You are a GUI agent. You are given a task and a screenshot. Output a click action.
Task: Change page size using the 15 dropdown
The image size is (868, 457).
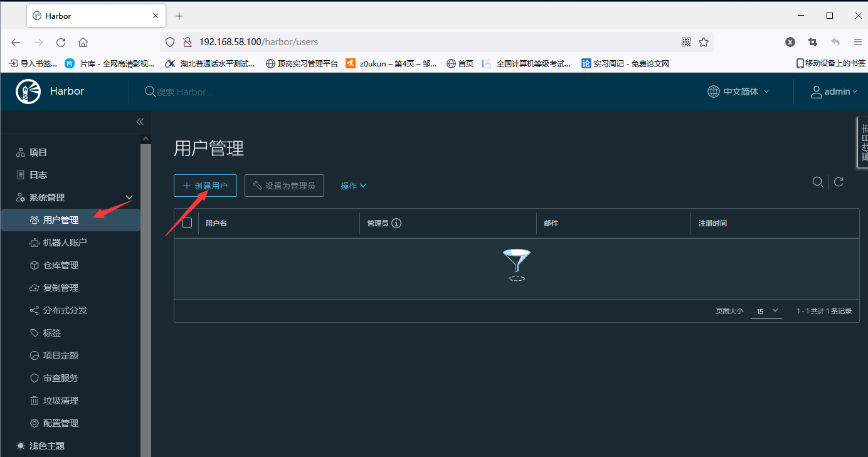766,310
